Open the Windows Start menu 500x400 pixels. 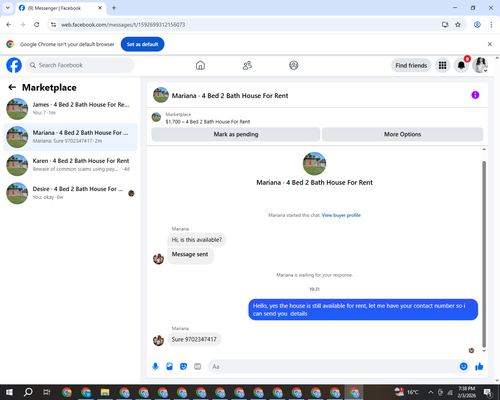pyautogui.click(x=9, y=392)
